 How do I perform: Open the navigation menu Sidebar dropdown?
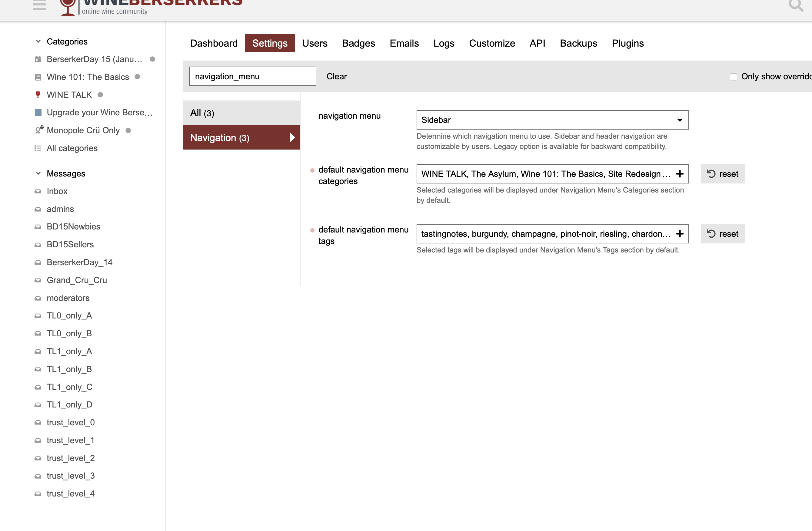[552, 120]
